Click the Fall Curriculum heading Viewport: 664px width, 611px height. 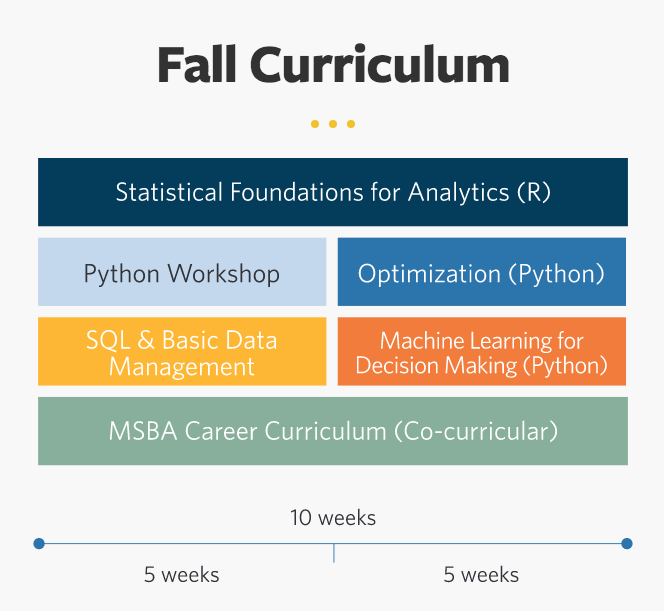click(x=333, y=64)
